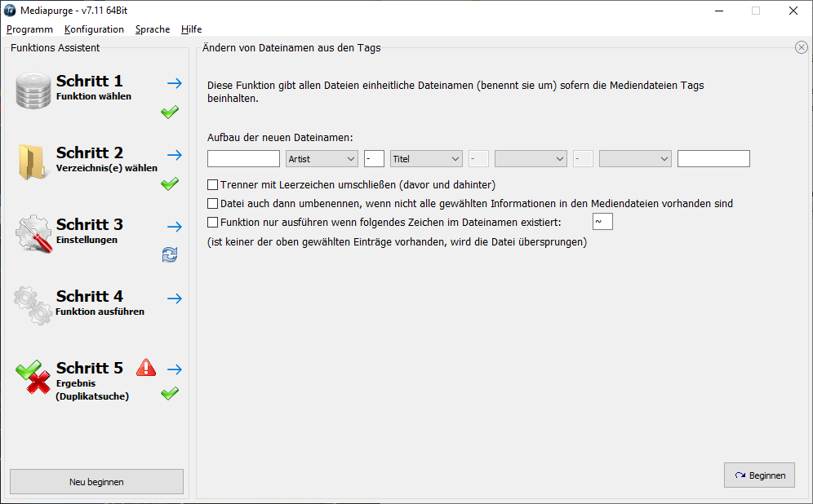
Task: Check Funktion nur ausführen wenn Zeichen existiert
Action: click(213, 222)
